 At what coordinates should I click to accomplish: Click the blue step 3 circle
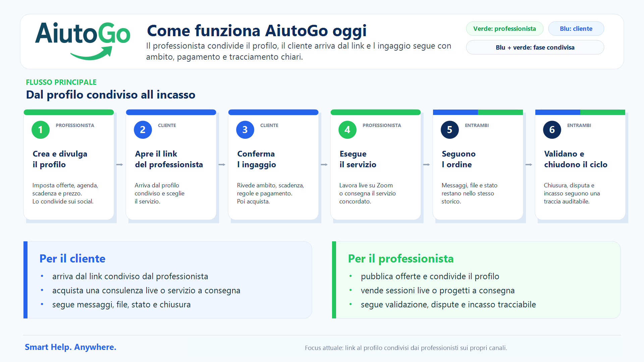(x=245, y=130)
